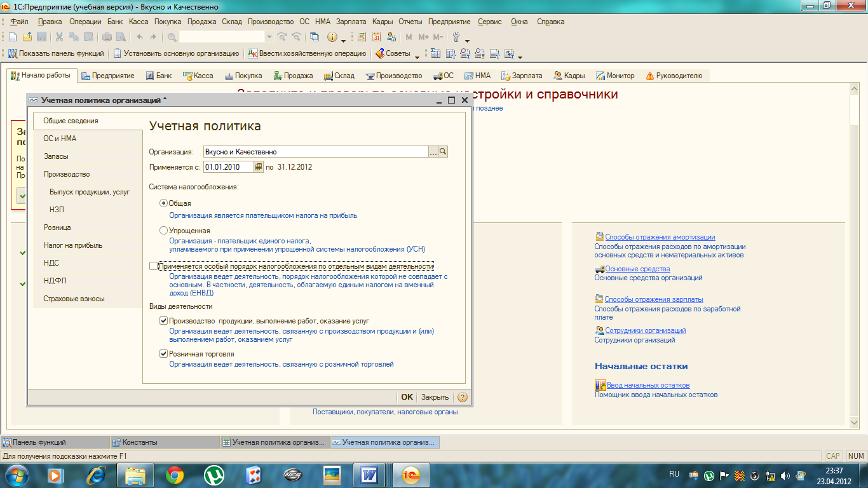
Task: Open the windows list toolbar icon
Action: pos(315,37)
